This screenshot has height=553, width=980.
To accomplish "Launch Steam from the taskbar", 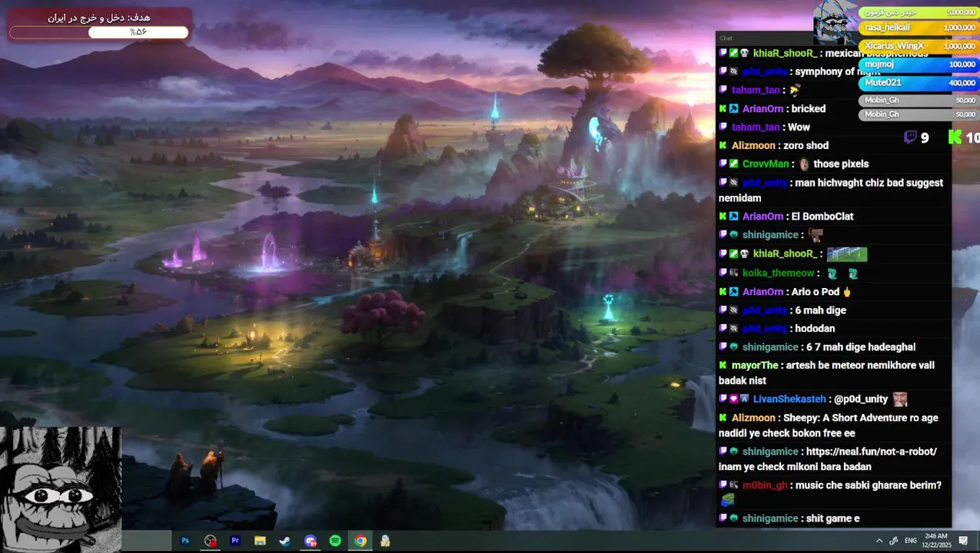I will pyautogui.click(x=284, y=541).
